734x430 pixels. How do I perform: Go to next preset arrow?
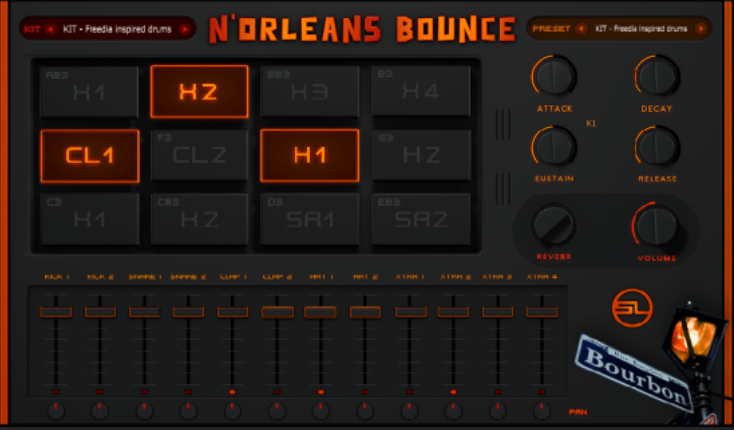click(701, 29)
